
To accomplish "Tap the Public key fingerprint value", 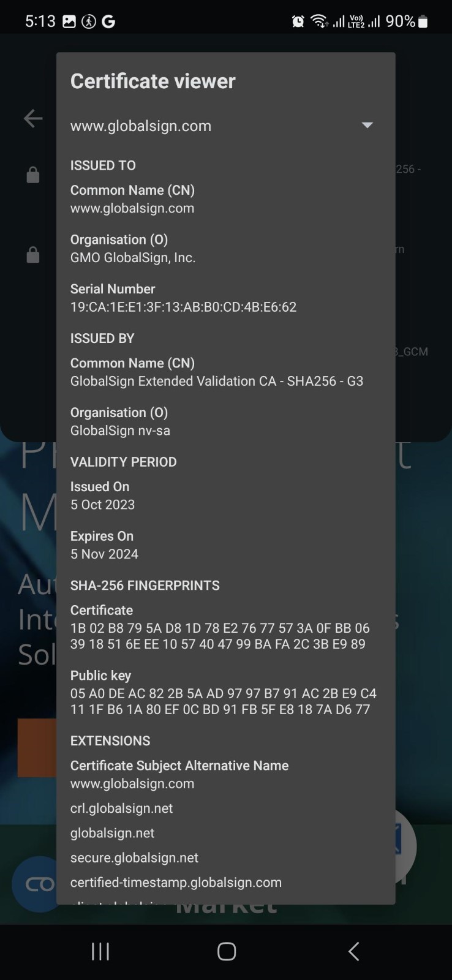I will pos(223,701).
